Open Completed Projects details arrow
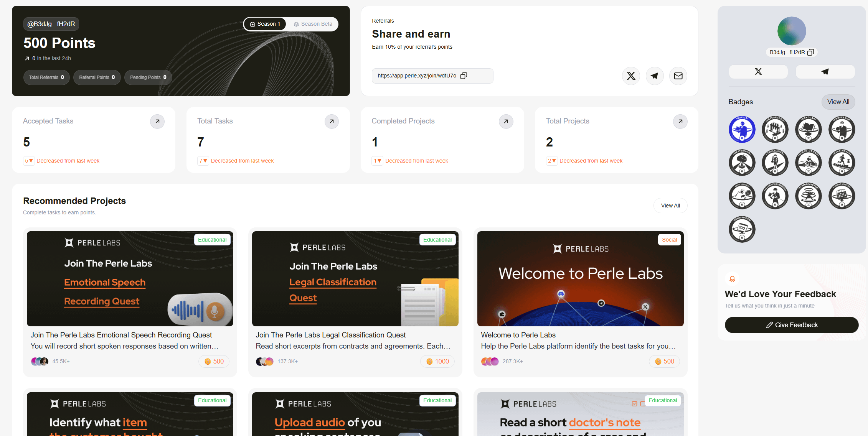This screenshot has width=868, height=436. [506, 122]
